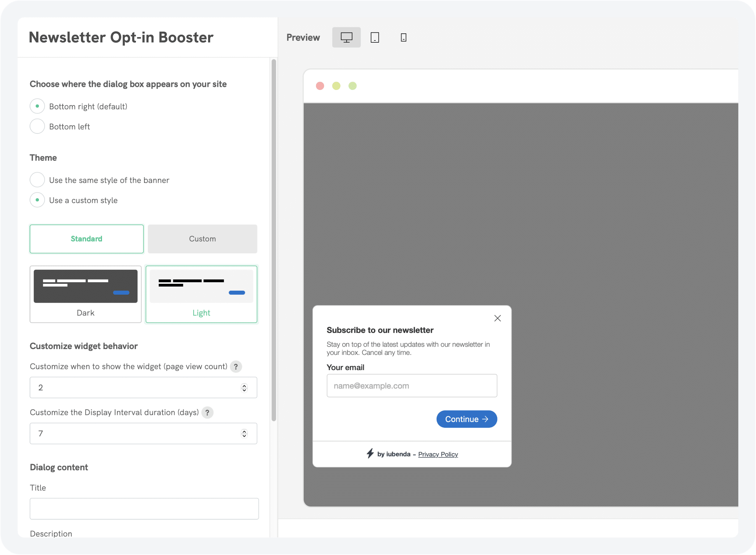The width and height of the screenshot is (756, 555).
Task: Switch preview to mobile phone icon
Action: click(x=403, y=37)
